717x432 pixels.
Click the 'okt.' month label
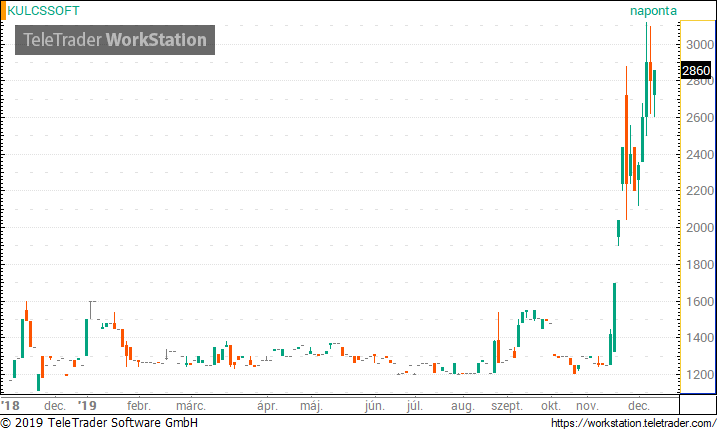pos(551,405)
